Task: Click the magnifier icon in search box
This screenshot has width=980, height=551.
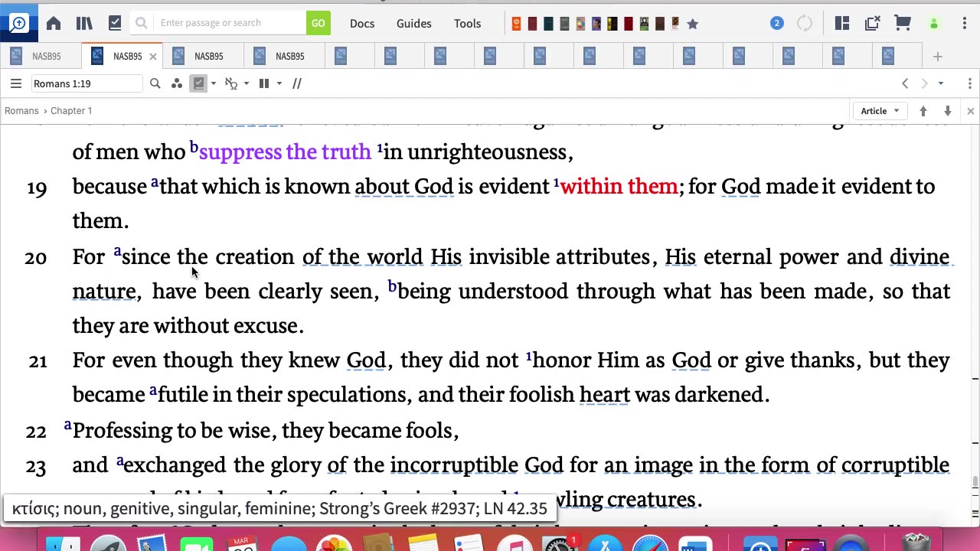Action: (142, 23)
